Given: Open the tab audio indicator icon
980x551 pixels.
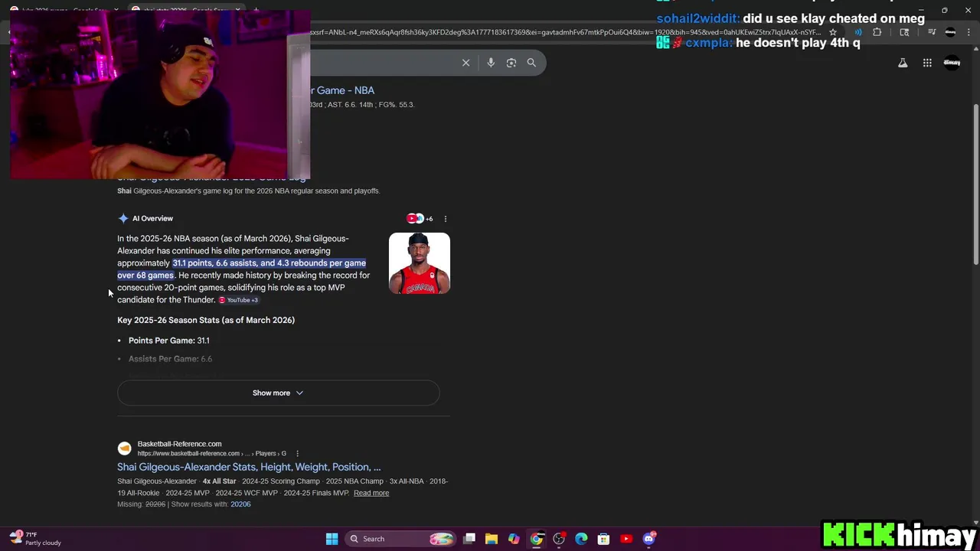Looking at the screenshot, I should tap(858, 32).
